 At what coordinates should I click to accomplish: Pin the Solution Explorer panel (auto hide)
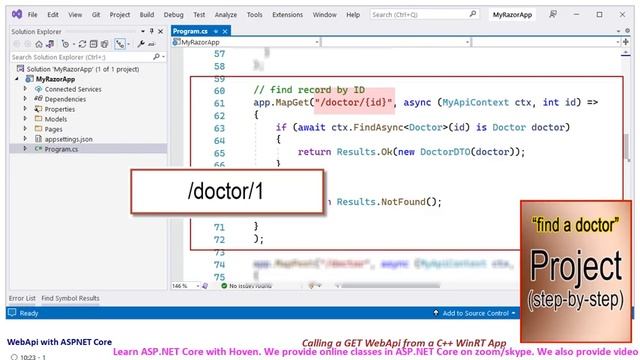tap(151, 31)
